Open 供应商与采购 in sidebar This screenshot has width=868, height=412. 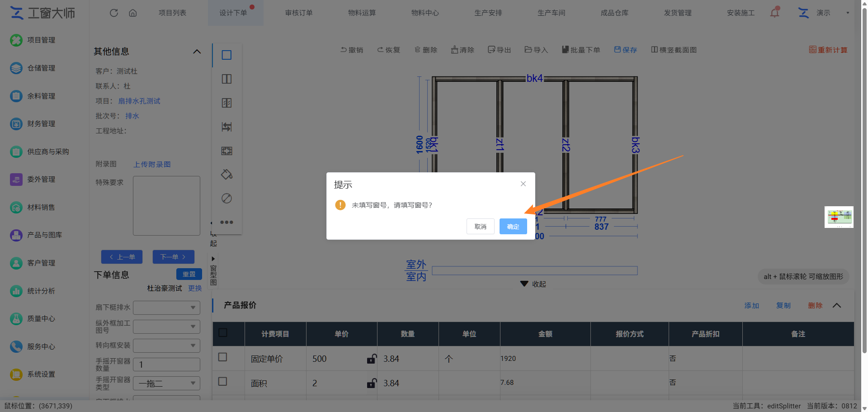coord(39,152)
